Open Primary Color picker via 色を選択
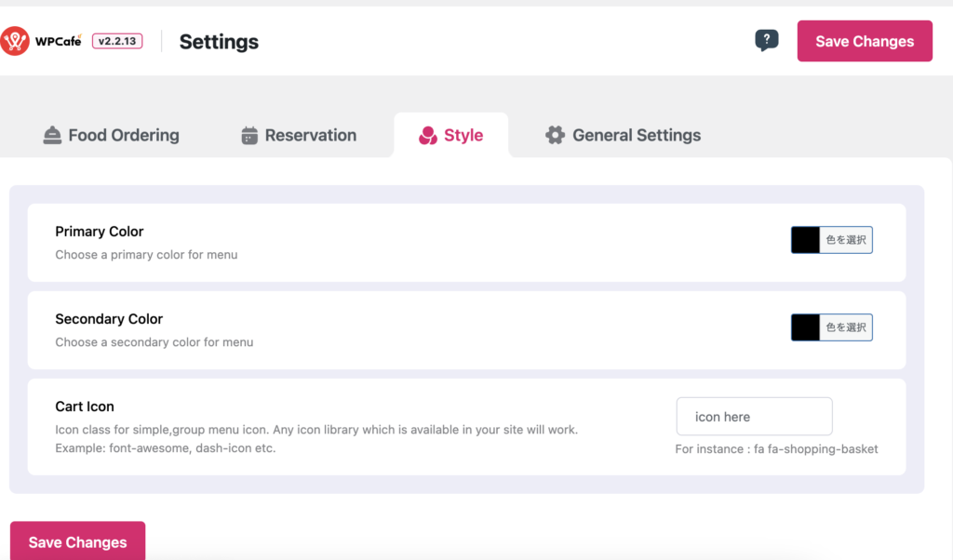Viewport: 953px width, 560px height. click(846, 240)
